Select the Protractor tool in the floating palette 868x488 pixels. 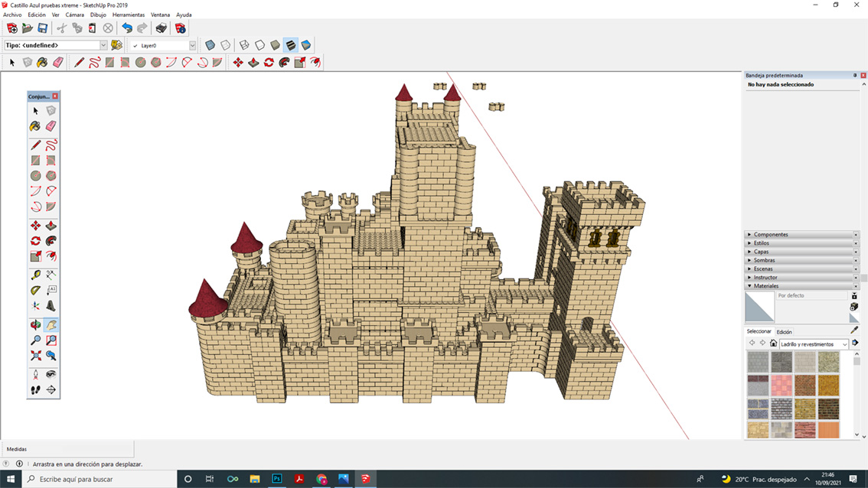35,291
